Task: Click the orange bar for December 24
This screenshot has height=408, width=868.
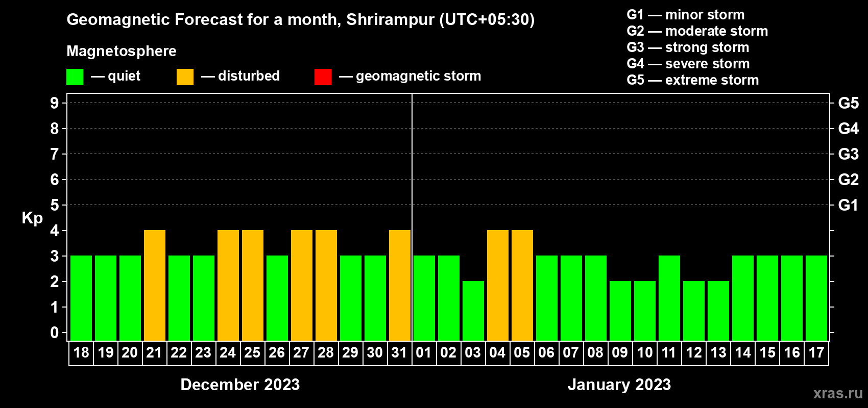Action: point(228,285)
